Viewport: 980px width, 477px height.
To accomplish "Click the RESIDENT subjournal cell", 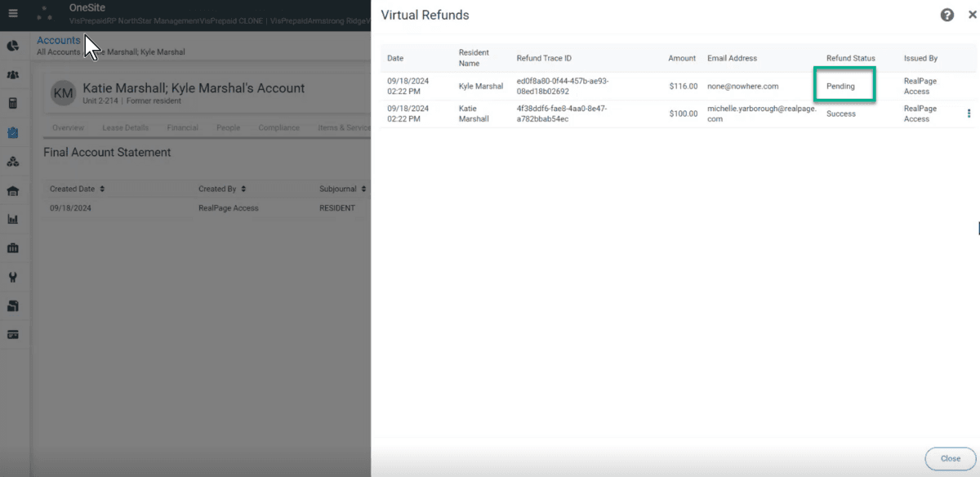I will coord(337,208).
